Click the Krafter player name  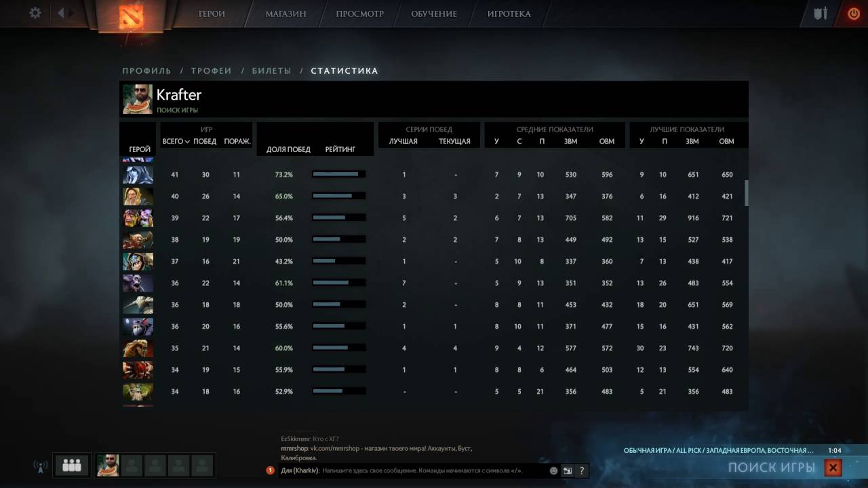pyautogui.click(x=179, y=95)
